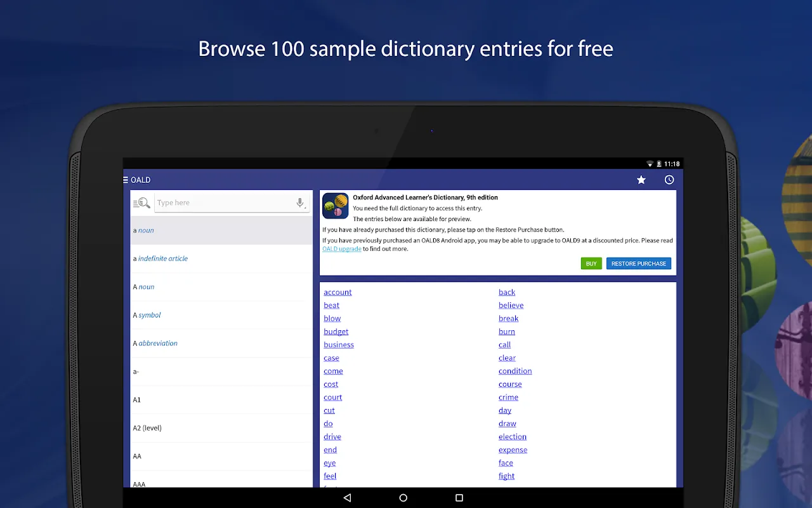Select the 'A2 (level)' entry
Viewport: 812px width, 508px height.
(221, 428)
